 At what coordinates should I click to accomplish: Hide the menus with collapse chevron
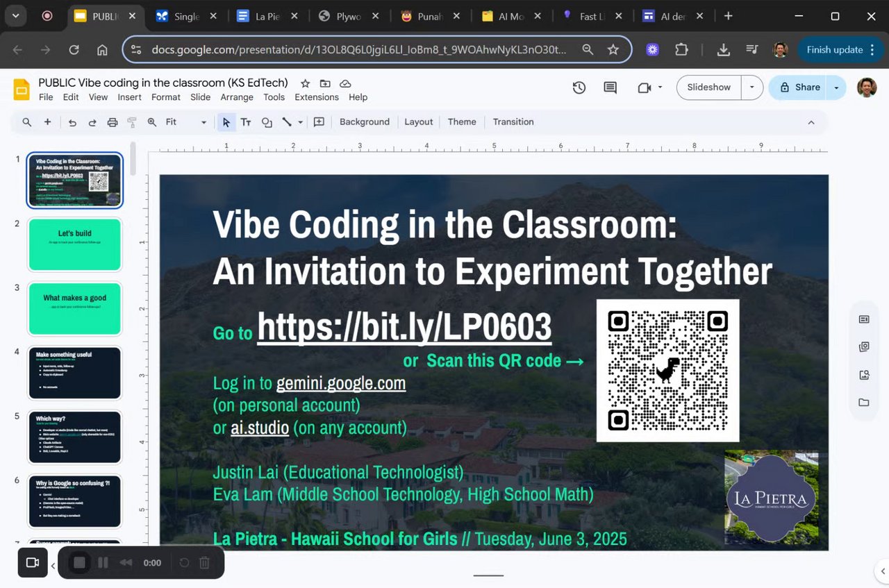811,122
